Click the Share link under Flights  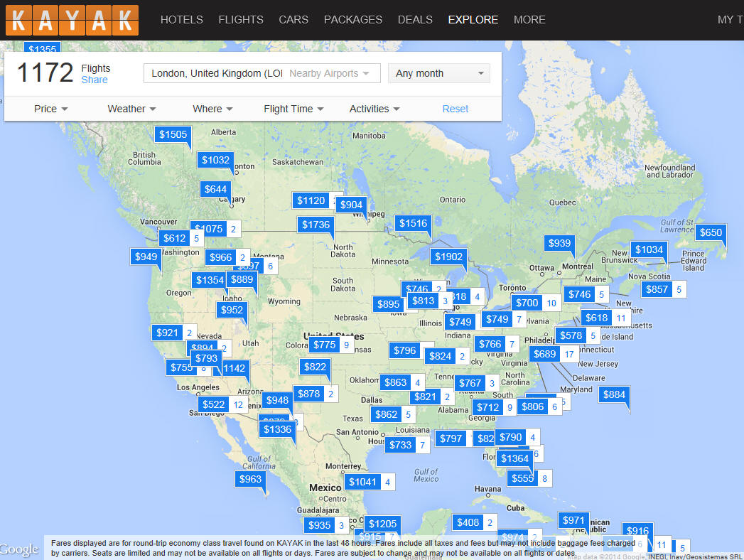tap(95, 80)
